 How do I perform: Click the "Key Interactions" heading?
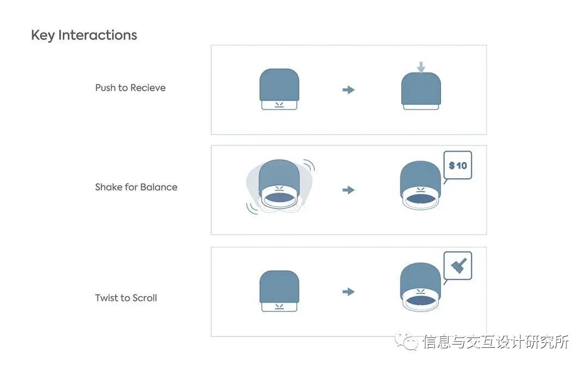pos(84,35)
